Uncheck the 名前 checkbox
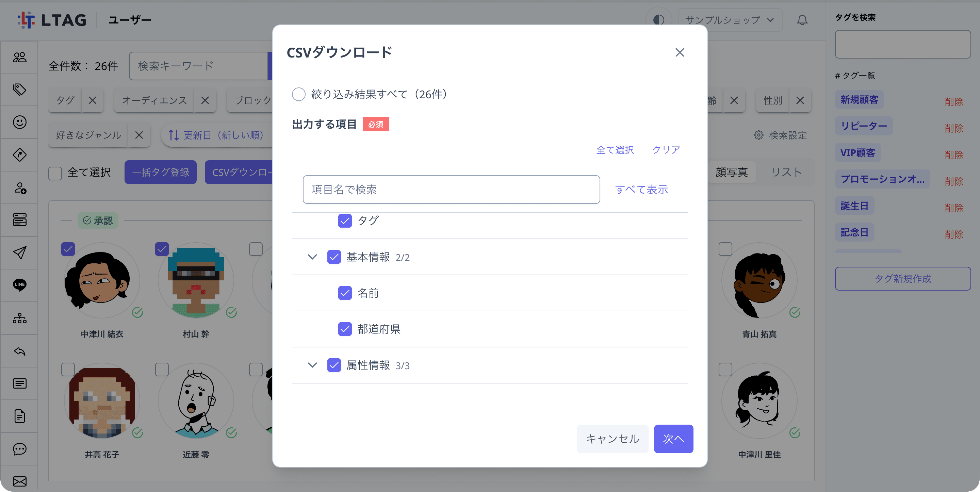Viewport: 980px width, 492px height. [345, 293]
